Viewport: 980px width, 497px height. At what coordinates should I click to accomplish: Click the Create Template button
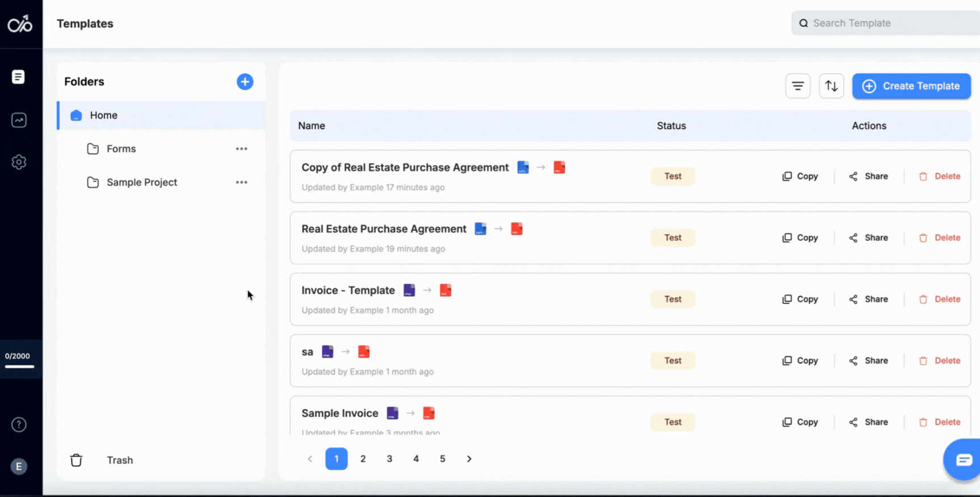pyautogui.click(x=911, y=86)
